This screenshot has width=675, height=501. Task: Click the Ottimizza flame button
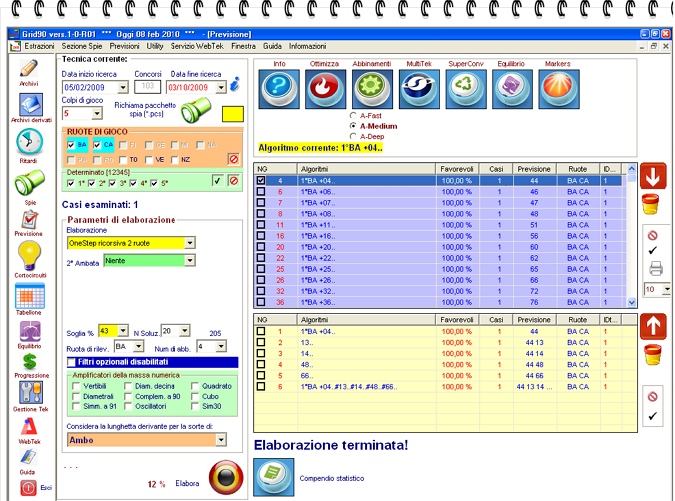325,89
